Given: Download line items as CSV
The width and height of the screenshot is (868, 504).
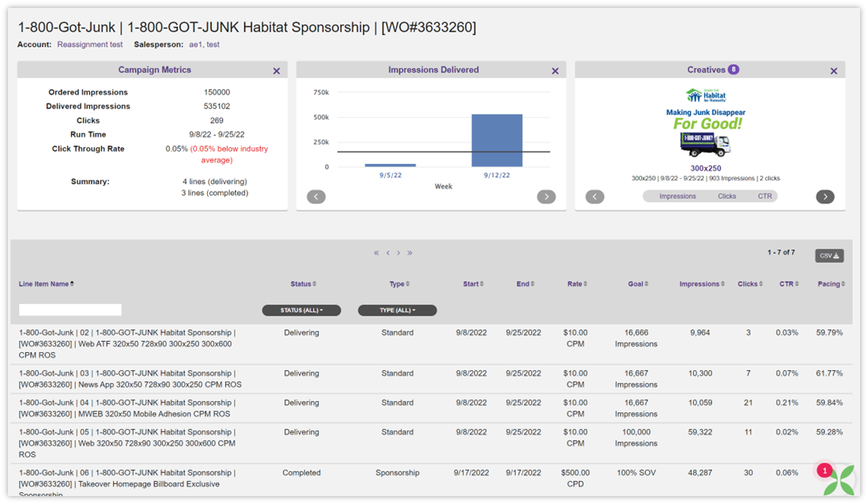Looking at the screenshot, I should click(829, 256).
